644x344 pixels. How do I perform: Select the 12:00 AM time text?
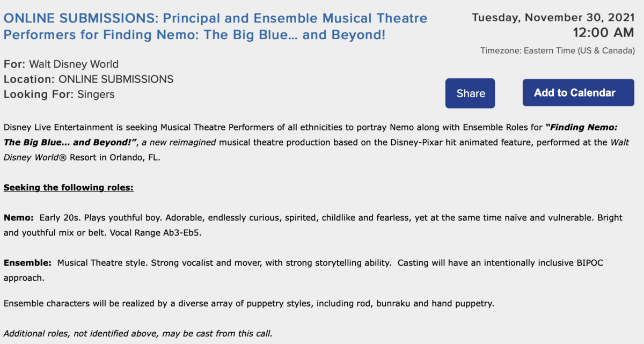pyautogui.click(x=603, y=33)
